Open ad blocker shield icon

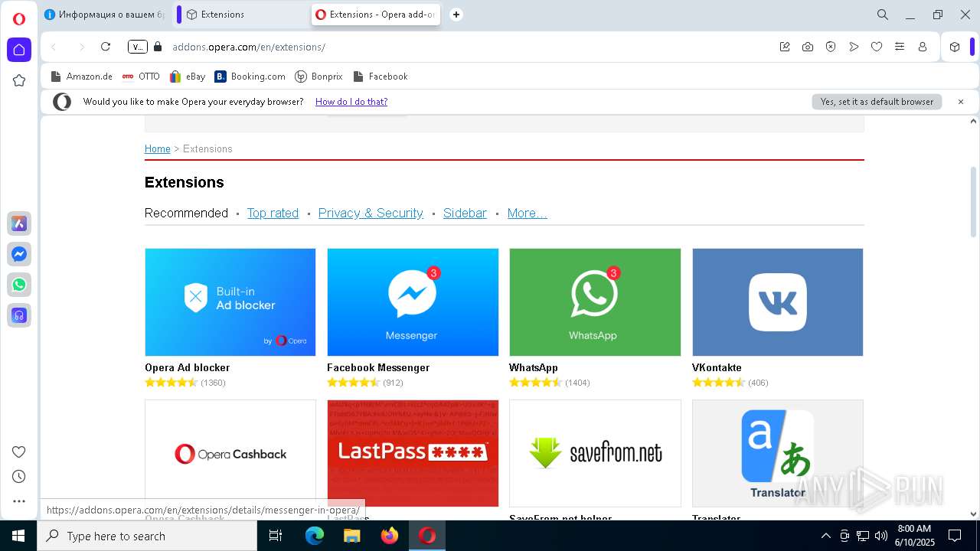[831, 47]
